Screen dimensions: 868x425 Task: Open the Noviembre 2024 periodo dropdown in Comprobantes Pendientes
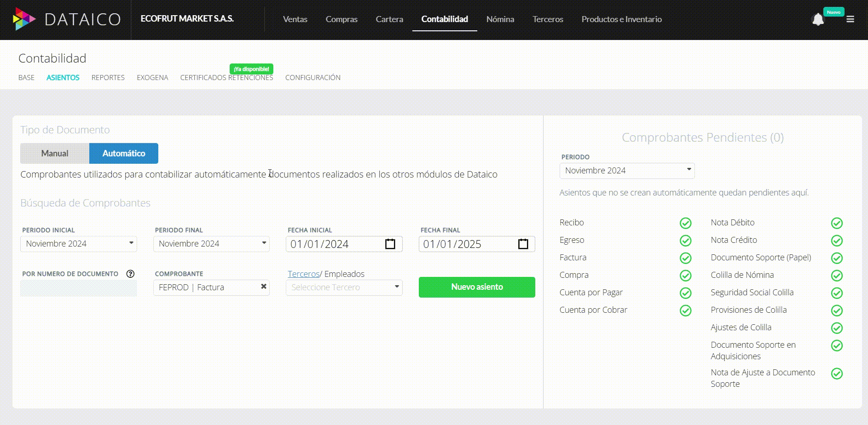point(627,170)
